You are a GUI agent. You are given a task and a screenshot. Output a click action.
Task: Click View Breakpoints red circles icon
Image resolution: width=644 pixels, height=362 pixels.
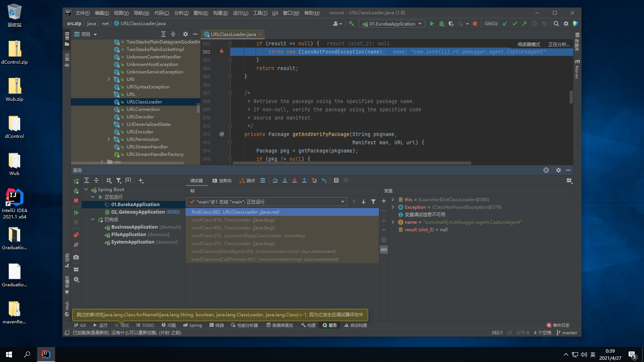click(x=76, y=235)
